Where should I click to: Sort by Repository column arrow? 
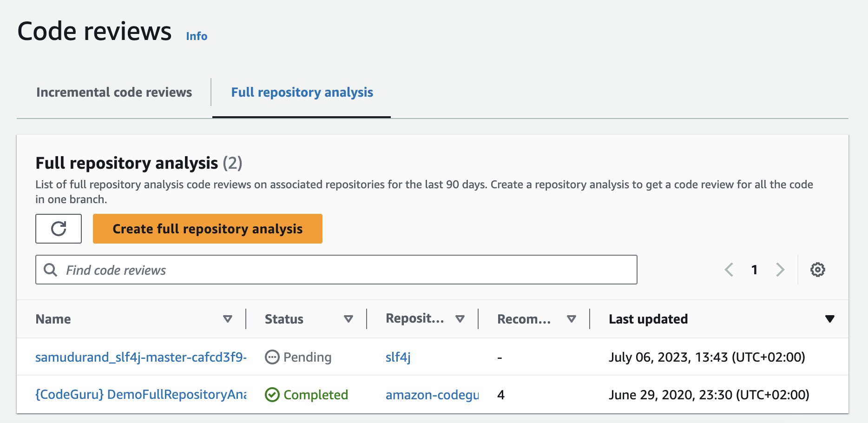(x=460, y=319)
